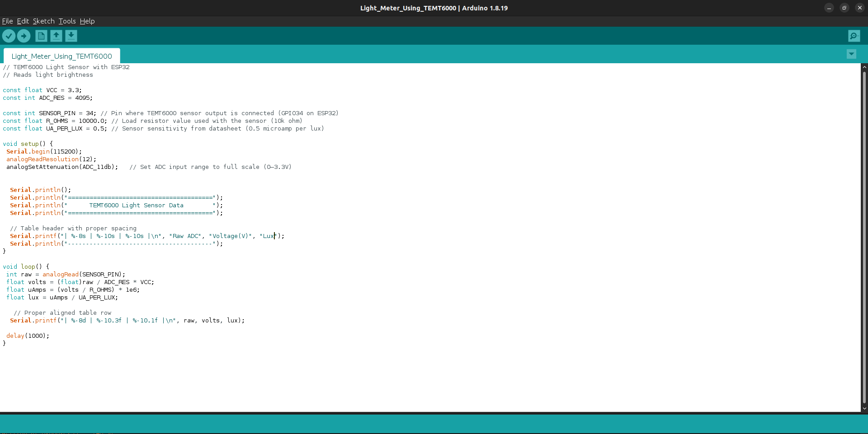Open the File menu
This screenshot has height=434, width=868.
pyautogui.click(x=7, y=21)
